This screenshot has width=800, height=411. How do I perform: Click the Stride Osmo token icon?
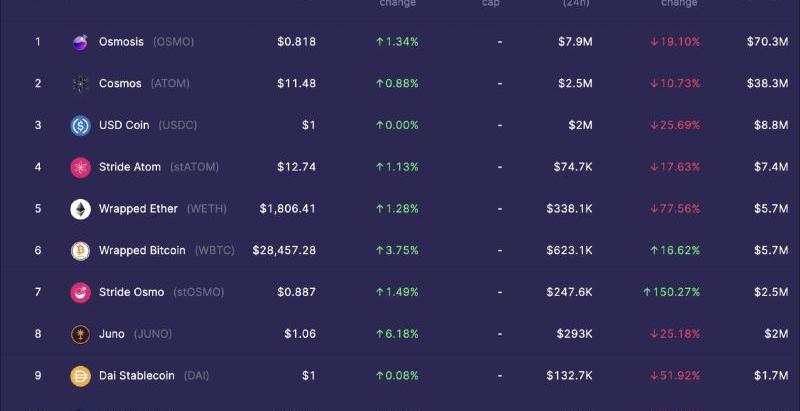(80, 293)
